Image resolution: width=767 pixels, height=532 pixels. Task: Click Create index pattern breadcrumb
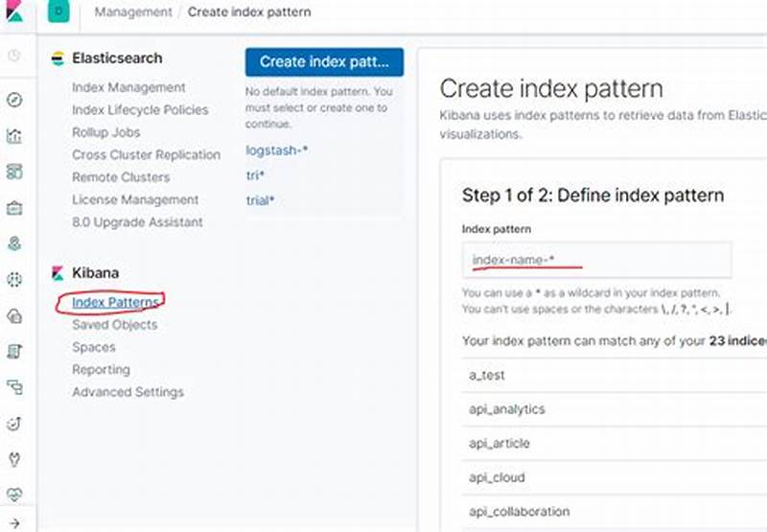[x=249, y=12]
